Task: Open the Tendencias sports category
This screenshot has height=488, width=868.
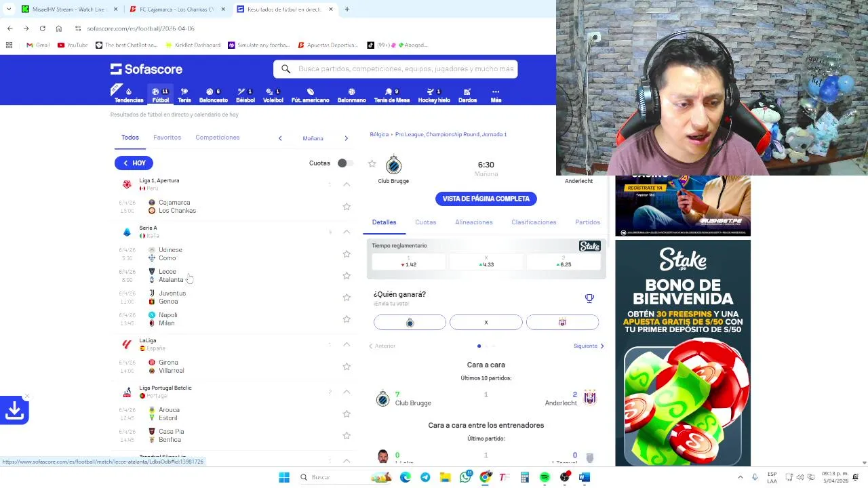Action: click(128, 95)
